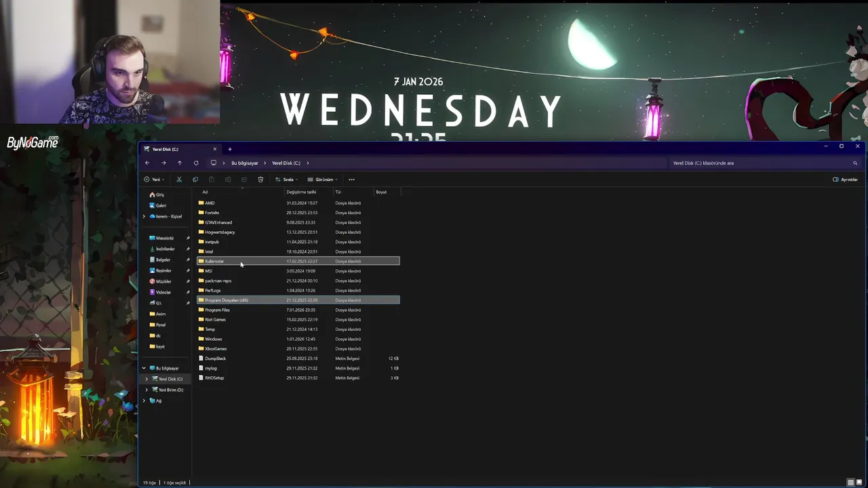This screenshot has height=488, width=868.
Task: Select the Riot Games folder
Action: click(298, 319)
